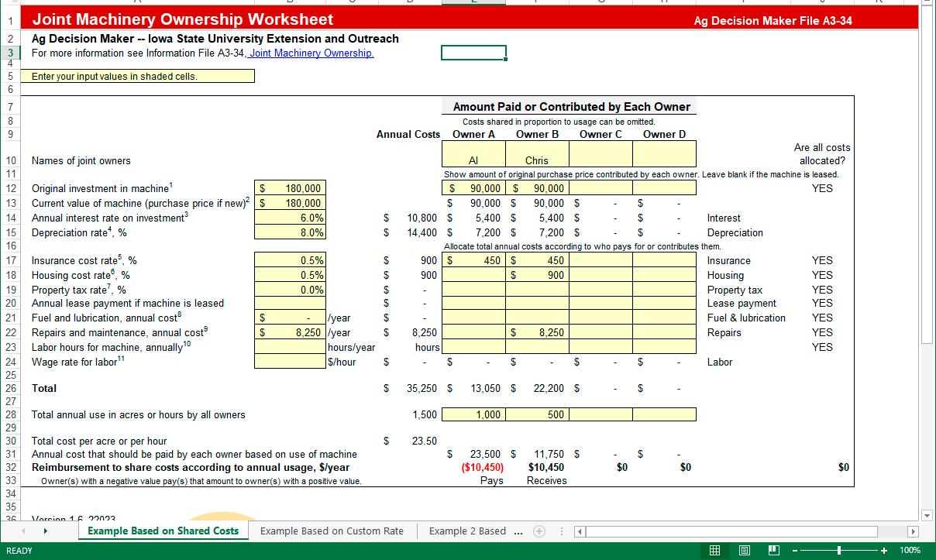Screen dimensions: 936x560
Task: Click the 100% zoom level
Action: click(x=910, y=550)
